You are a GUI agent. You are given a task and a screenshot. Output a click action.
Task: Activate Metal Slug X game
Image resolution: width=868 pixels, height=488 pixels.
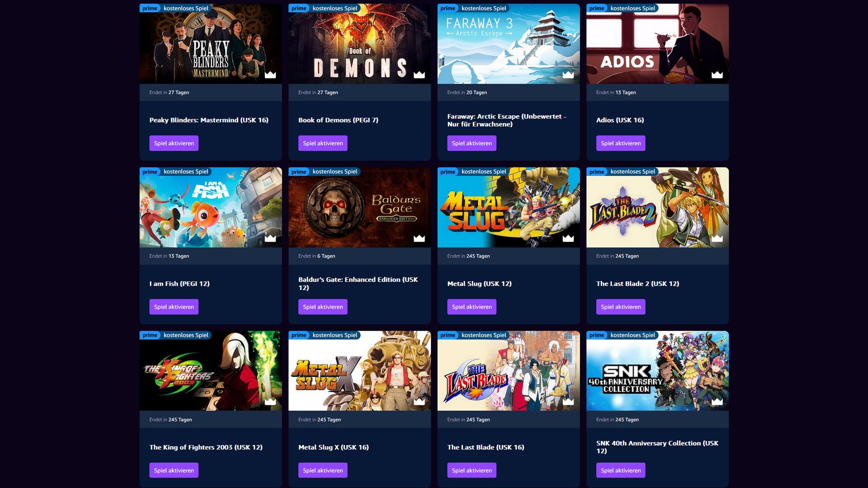point(323,470)
